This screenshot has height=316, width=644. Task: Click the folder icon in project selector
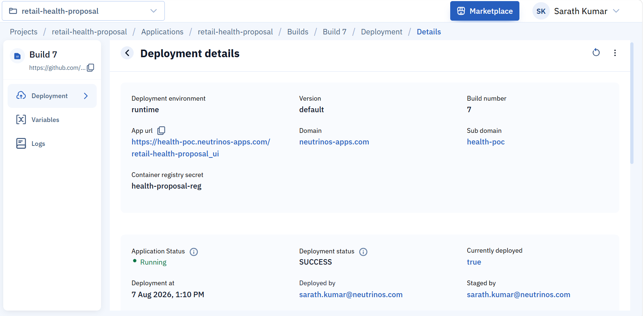pyautogui.click(x=13, y=11)
